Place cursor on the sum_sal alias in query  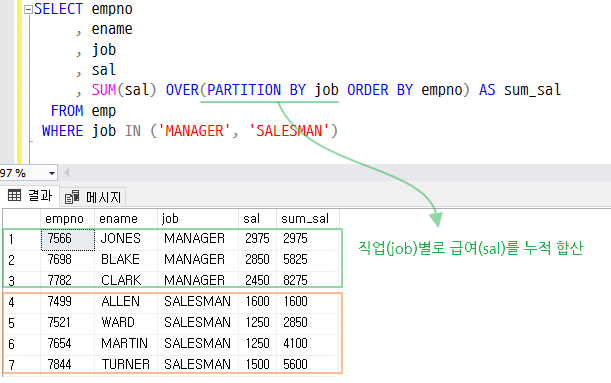pos(532,90)
